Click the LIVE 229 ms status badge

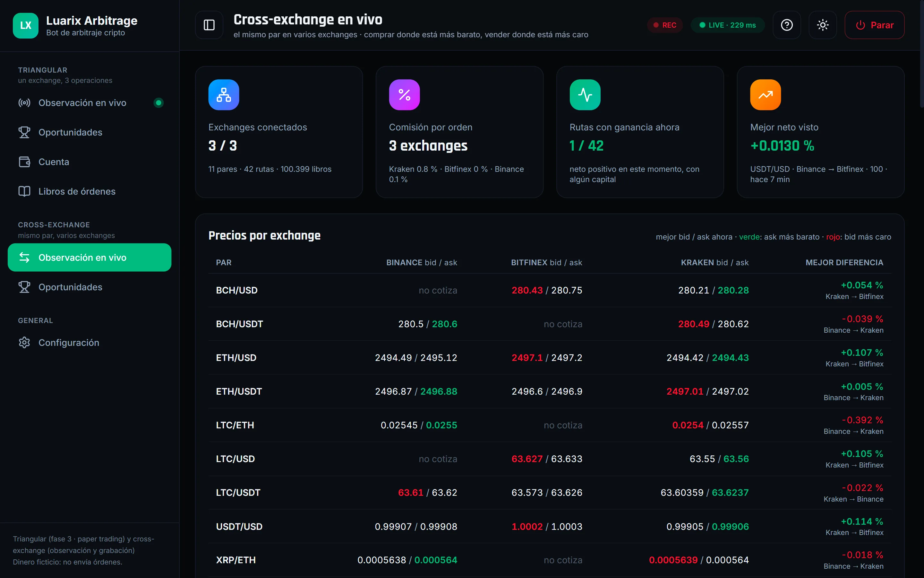pos(727,25)
